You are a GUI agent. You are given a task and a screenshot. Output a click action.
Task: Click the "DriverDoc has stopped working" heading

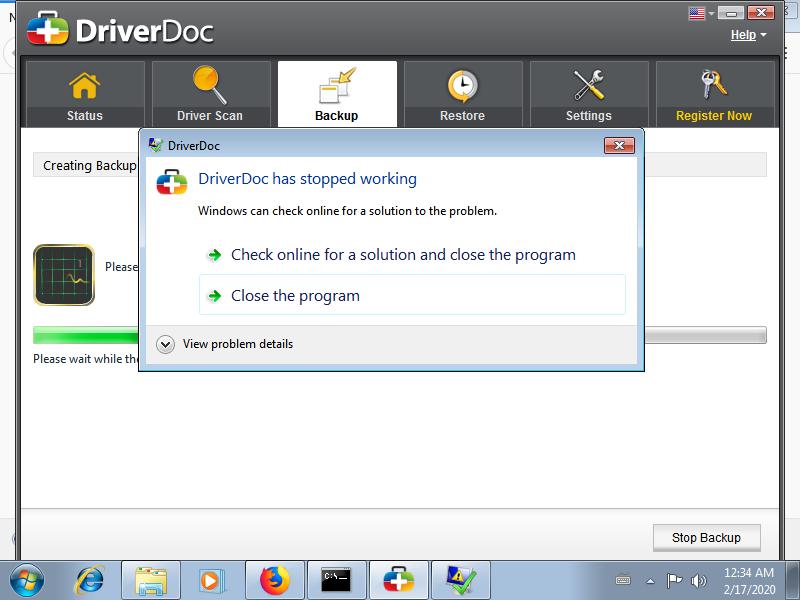(308, 179)
